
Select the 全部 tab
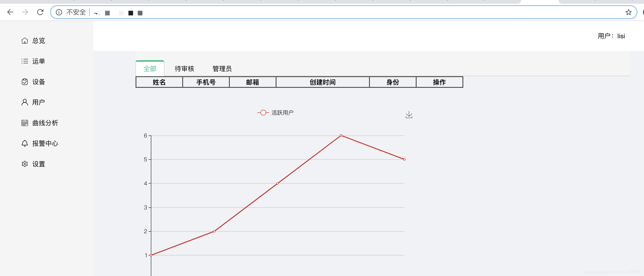pyautogui.click(x=150, y=68)
